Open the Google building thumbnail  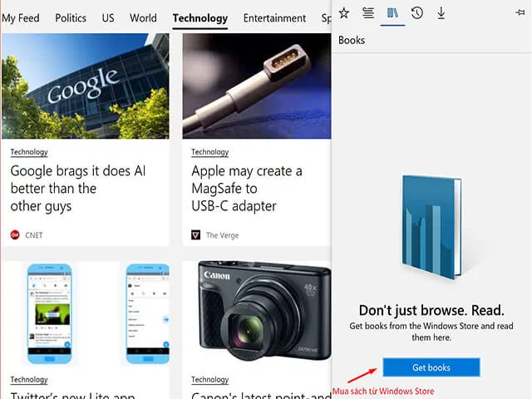[85, 86]
